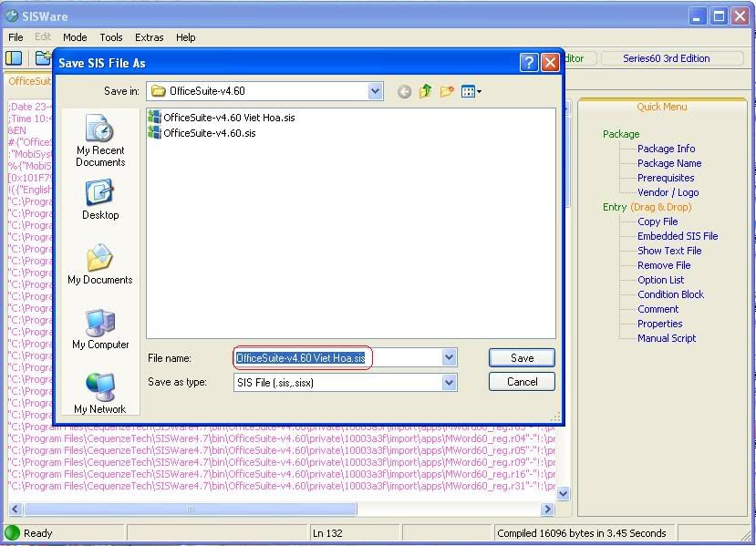756x546 pixels.
Task: Click Compiled 16096 bytes status text
Action: 582,533
